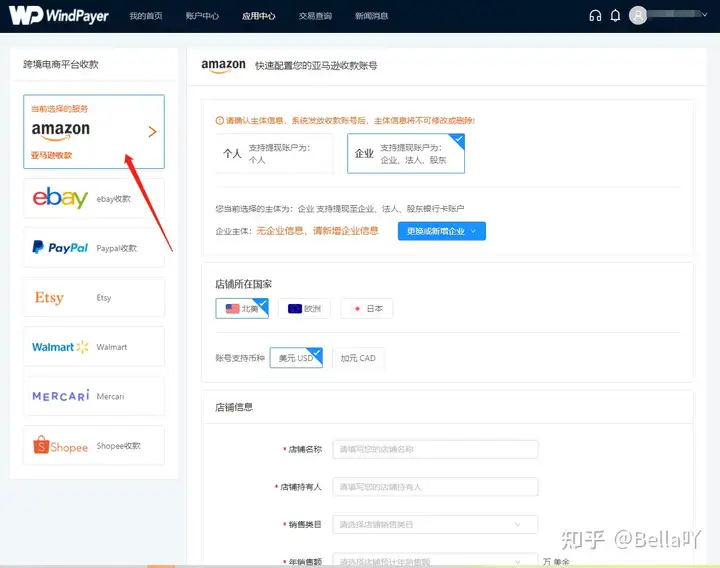The width and height of the screenshot is (720, 568).
Task: Open the 销售类目 dropdown
Action: 435,524
